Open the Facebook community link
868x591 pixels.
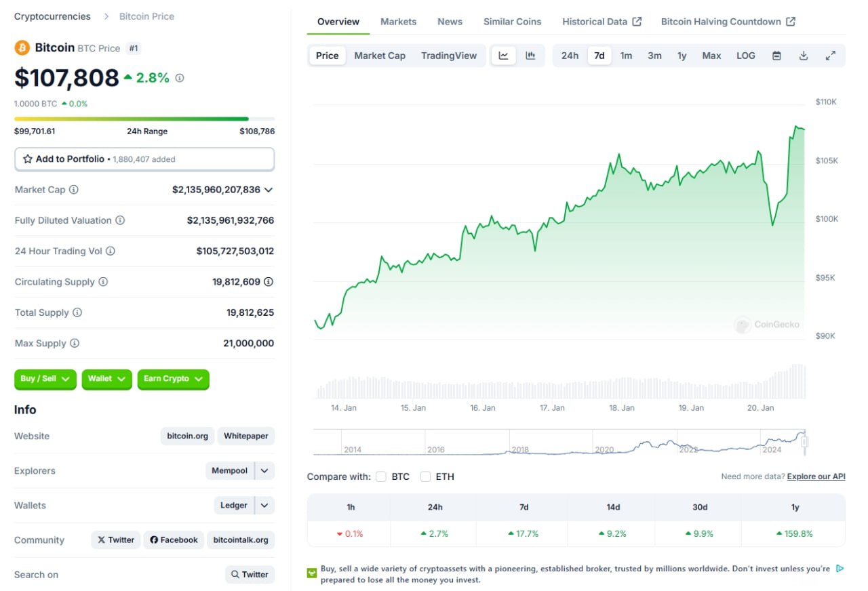coord(174,539)
